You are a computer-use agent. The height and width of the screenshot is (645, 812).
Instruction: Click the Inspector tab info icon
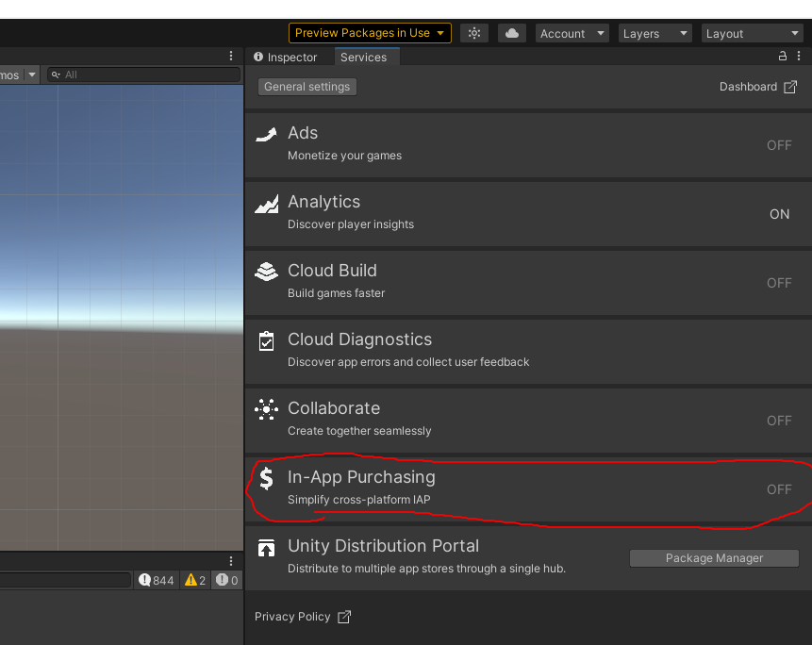258,57
